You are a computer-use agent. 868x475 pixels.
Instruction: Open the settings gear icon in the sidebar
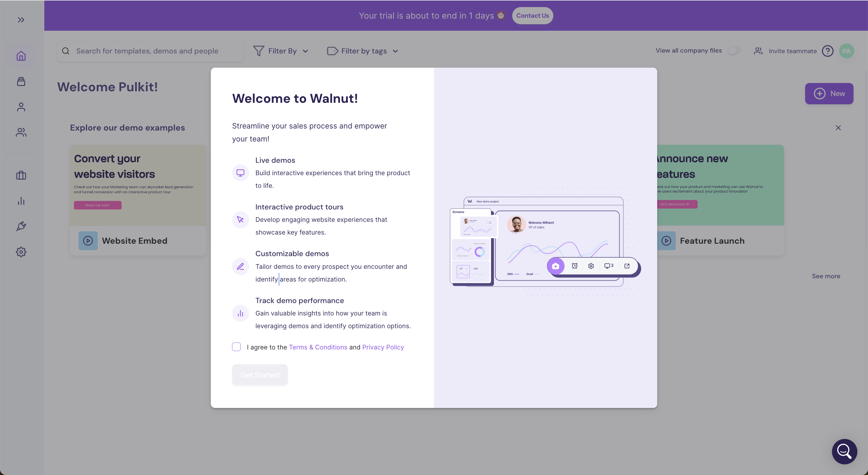[21, 252]
